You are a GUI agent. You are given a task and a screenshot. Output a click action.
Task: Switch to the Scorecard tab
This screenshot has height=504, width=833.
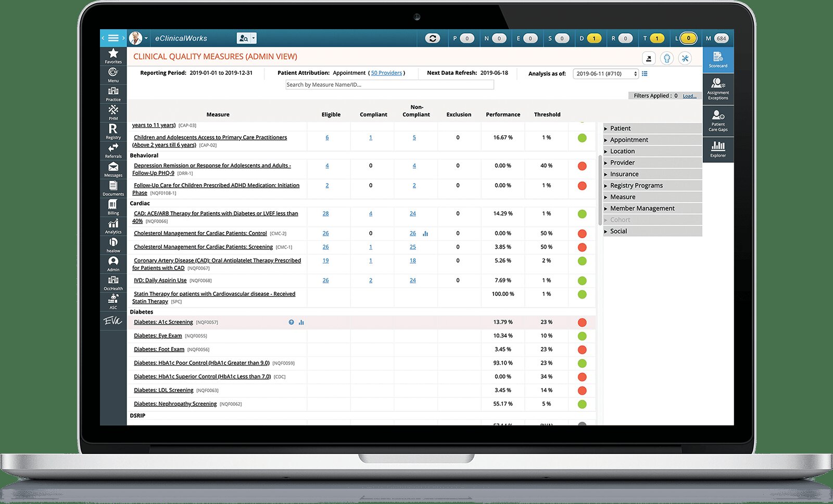718,59
